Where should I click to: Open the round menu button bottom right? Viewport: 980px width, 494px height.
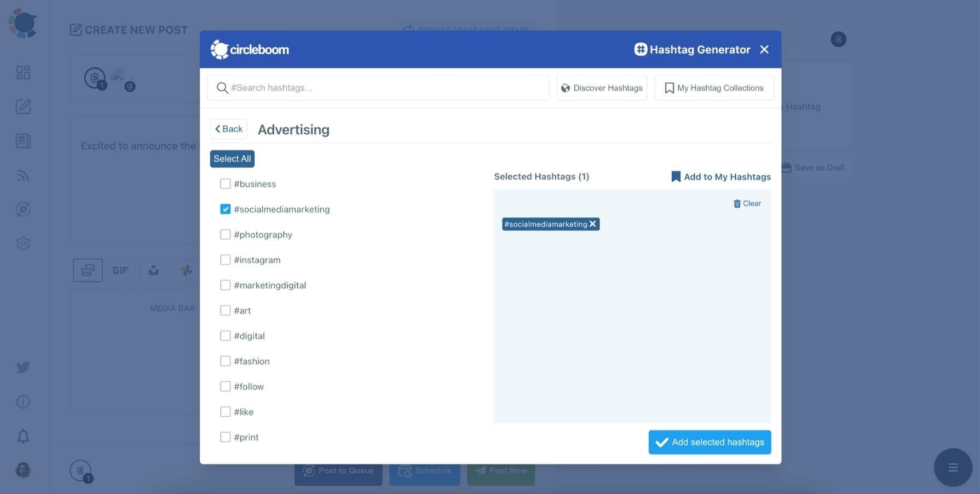(x=953, y=467)
